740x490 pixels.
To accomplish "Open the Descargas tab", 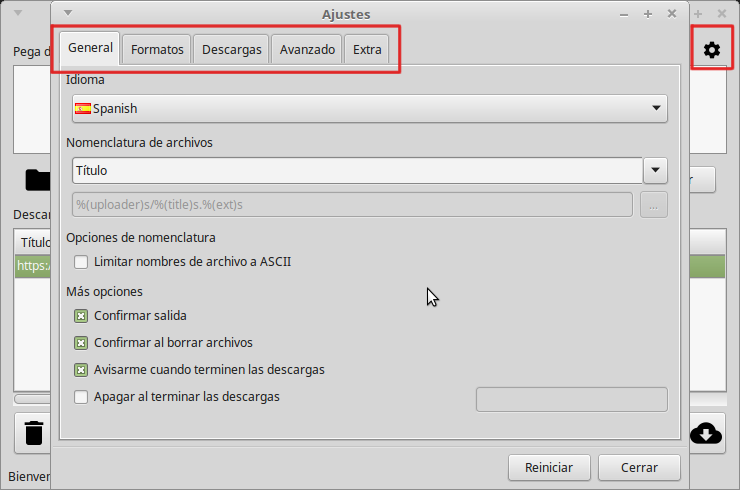I will (x=231, y=49).
